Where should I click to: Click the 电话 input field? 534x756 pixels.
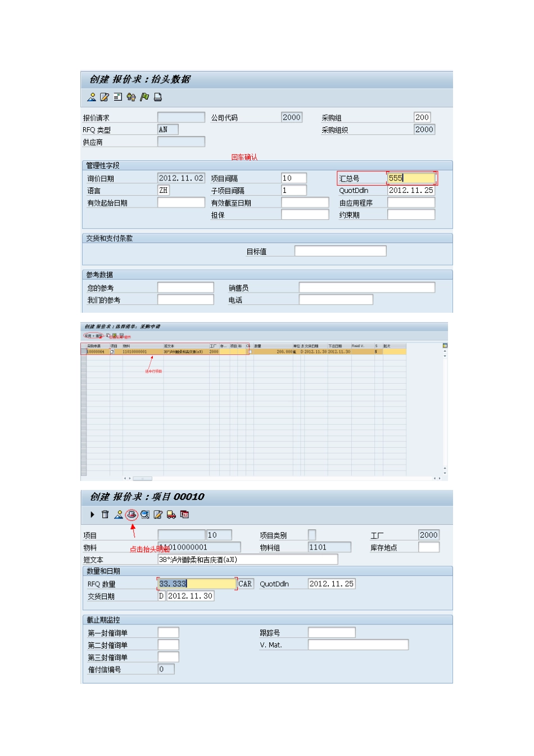click(x=336, y=300)
